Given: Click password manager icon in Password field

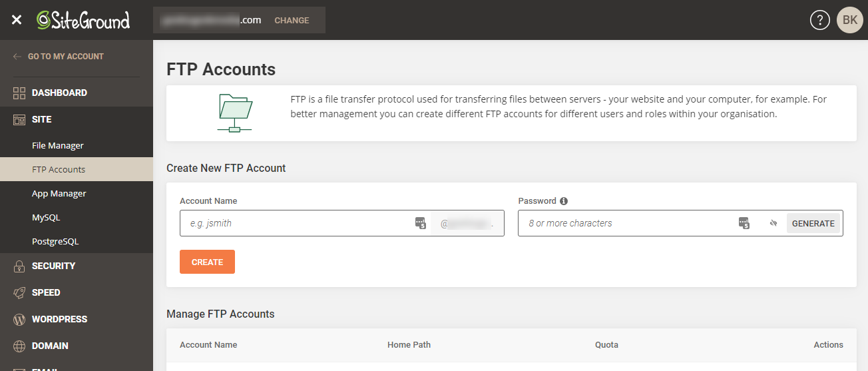Looking at the screenshot, I should 744,223.
